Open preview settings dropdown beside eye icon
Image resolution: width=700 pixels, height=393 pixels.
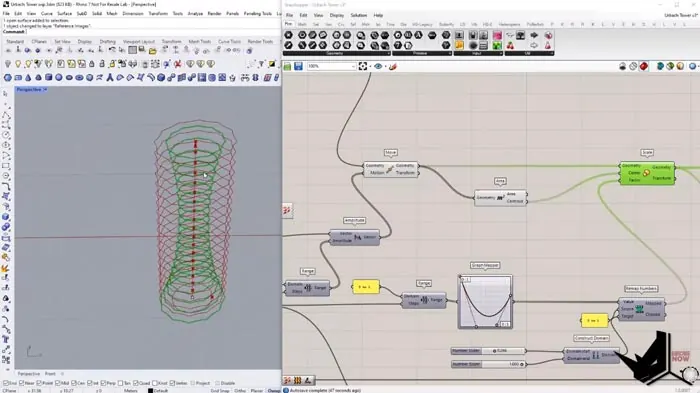[385, 67]
